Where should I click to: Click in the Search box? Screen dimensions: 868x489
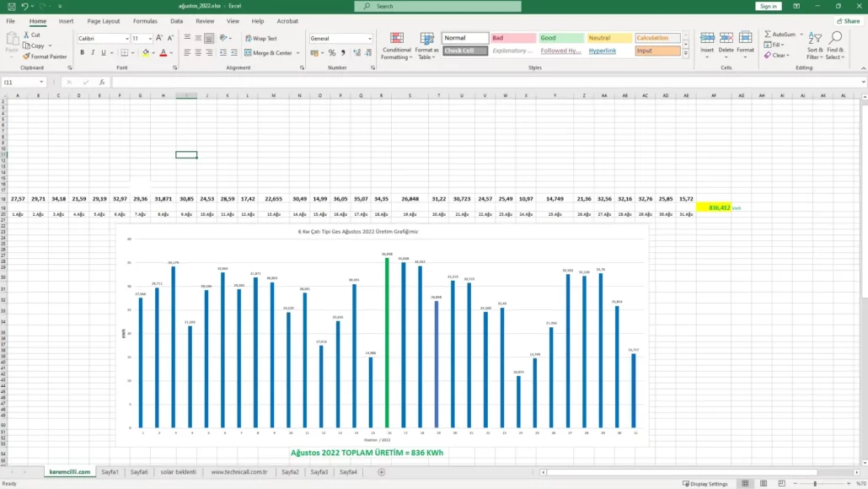pyautogui.click(x=438, y=6)
